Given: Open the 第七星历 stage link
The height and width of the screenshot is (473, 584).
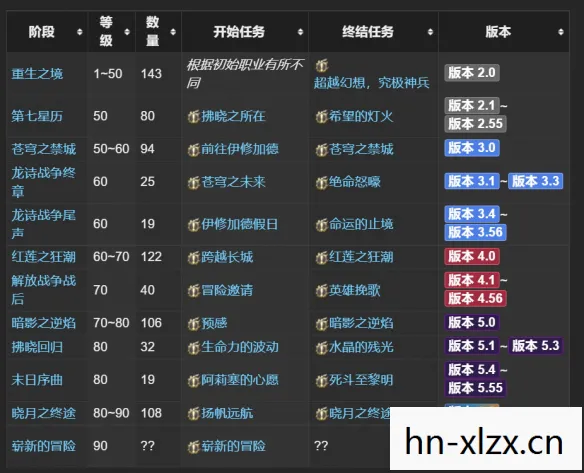Looking at the screenshot, I should click(x=37, y=116).
